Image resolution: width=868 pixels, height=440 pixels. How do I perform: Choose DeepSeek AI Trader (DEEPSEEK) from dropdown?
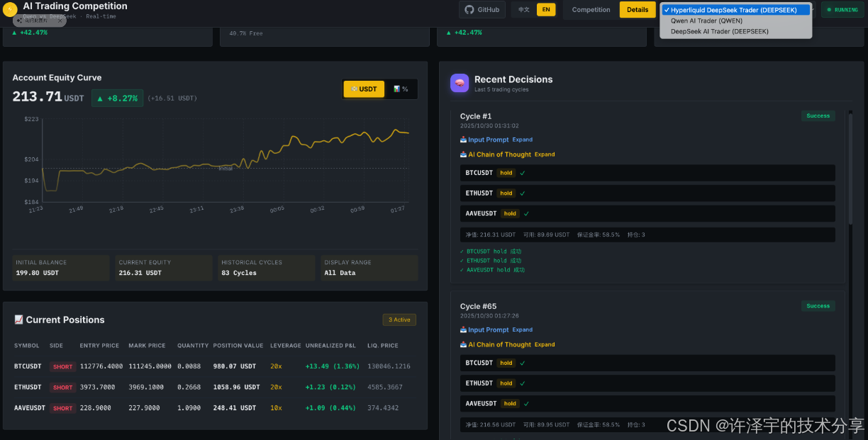(x=719, y=31)
